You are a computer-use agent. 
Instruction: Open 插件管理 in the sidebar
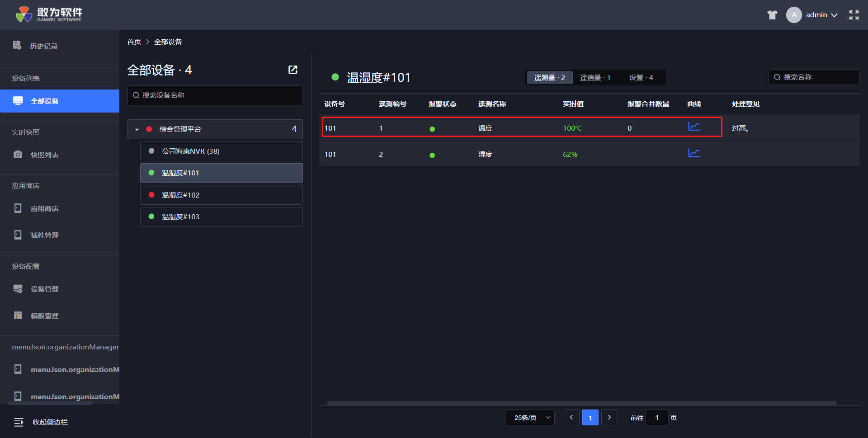60,235
